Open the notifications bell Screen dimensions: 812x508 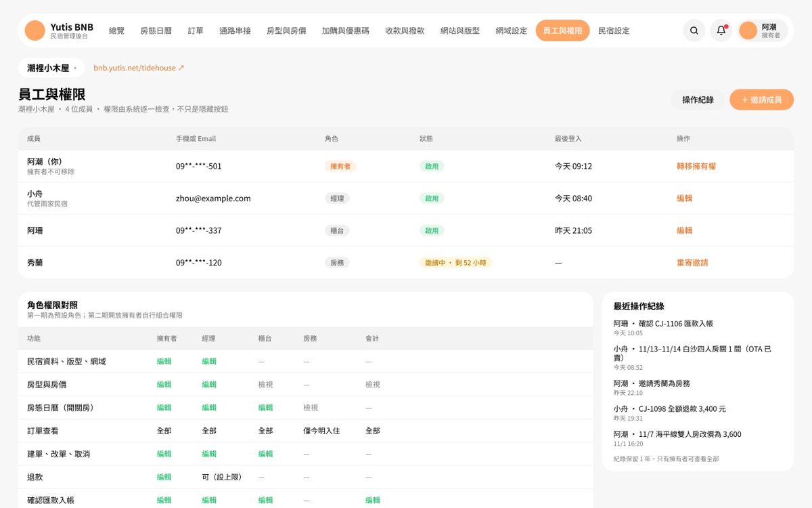pos(721,30)
